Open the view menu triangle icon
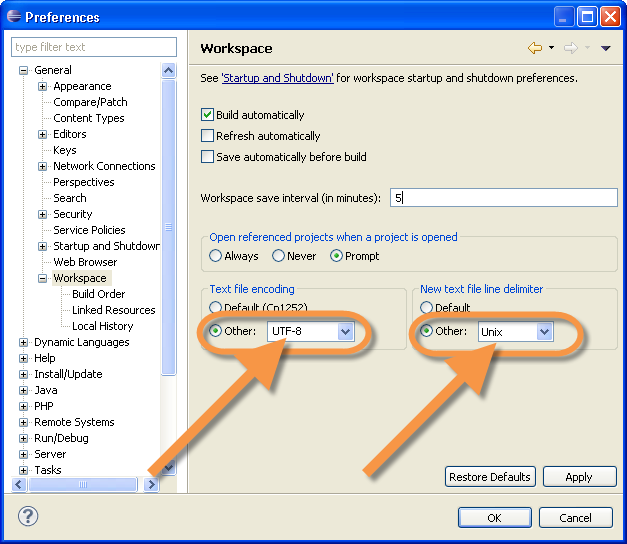 (605, 48)
